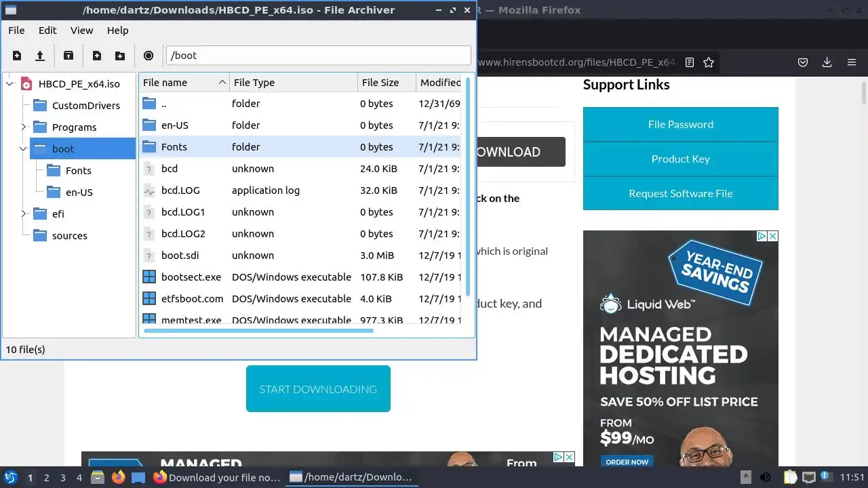
Task: Click the stop operation octagon icon
Action: pos(149,56)
